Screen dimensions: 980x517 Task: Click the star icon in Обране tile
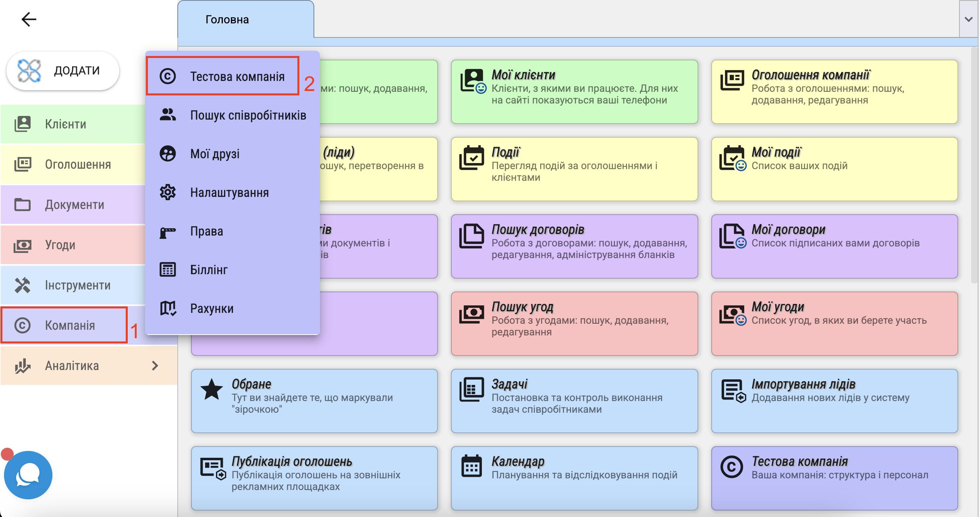click(x=212, y=389)
